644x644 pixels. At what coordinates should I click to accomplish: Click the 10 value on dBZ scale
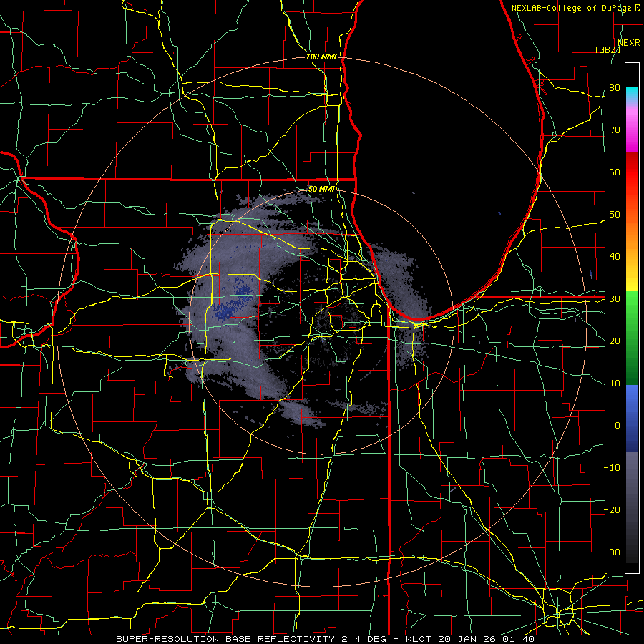coord(615,384)
